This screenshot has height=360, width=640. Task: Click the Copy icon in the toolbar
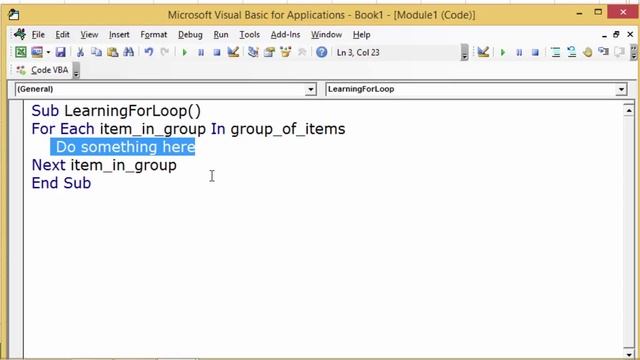point(96,52)
